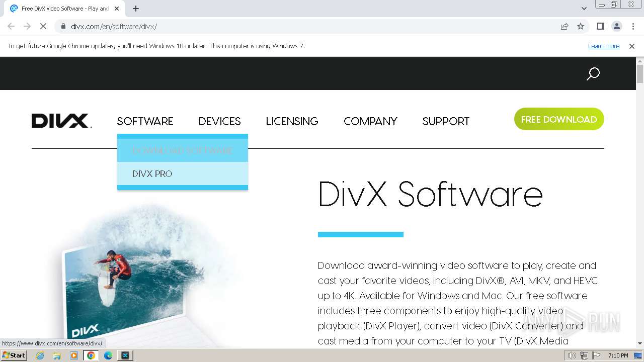Bookmark this page with the star
Screen dimensions: 644x362
(581, 26)
